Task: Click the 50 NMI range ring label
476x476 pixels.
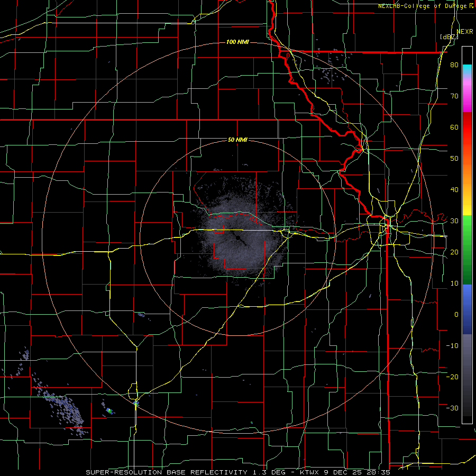Action: click(x=237, y=140)
